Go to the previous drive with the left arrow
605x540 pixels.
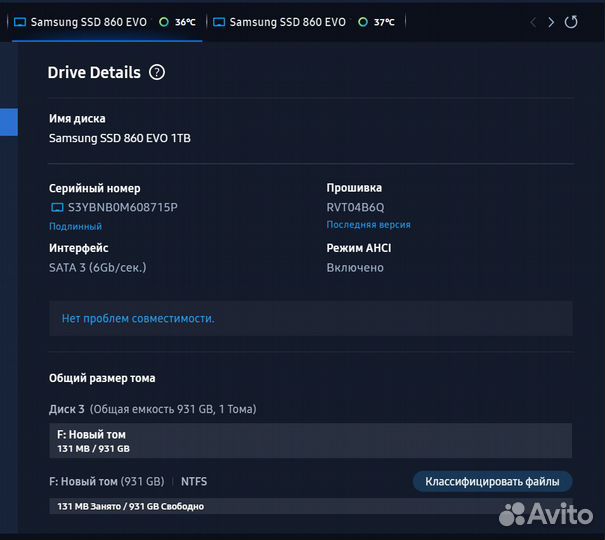click(533, 22)
